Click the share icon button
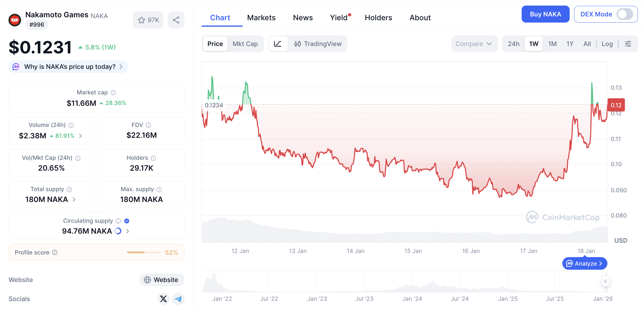The image size is (644, 309). pos(176,20)
